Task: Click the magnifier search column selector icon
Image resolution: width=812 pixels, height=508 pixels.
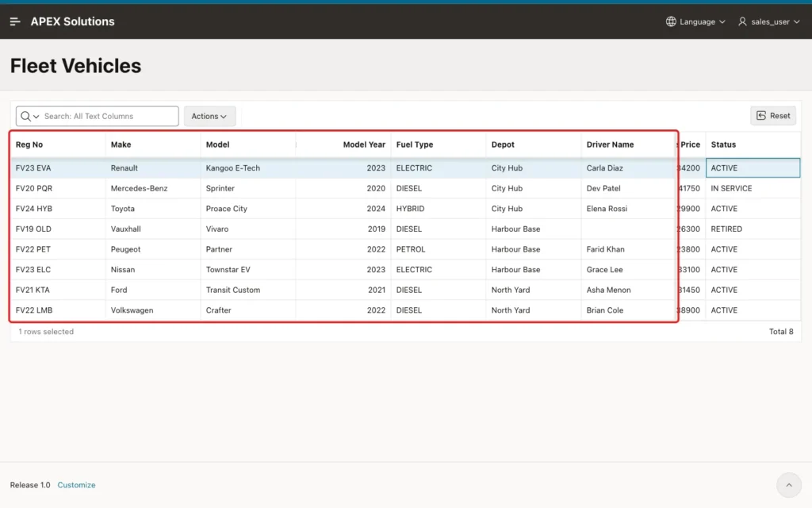Action: [29, 116]
